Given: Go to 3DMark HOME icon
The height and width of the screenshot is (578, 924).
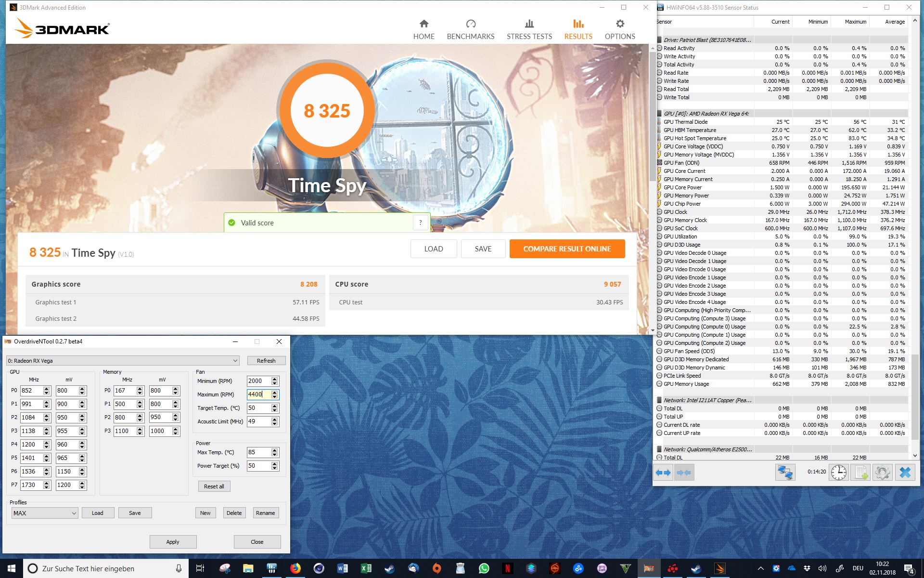Looking at the screenshot, I should 423,24.
